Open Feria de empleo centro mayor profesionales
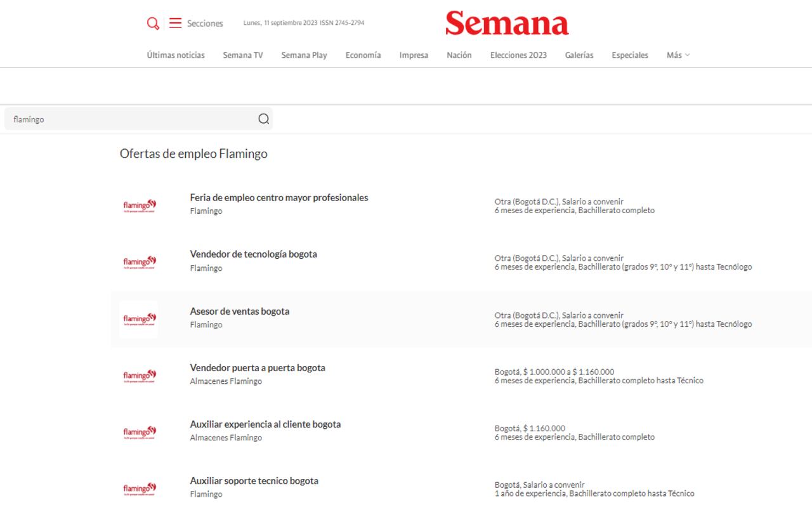812x517 pixels. click(278, 198)
